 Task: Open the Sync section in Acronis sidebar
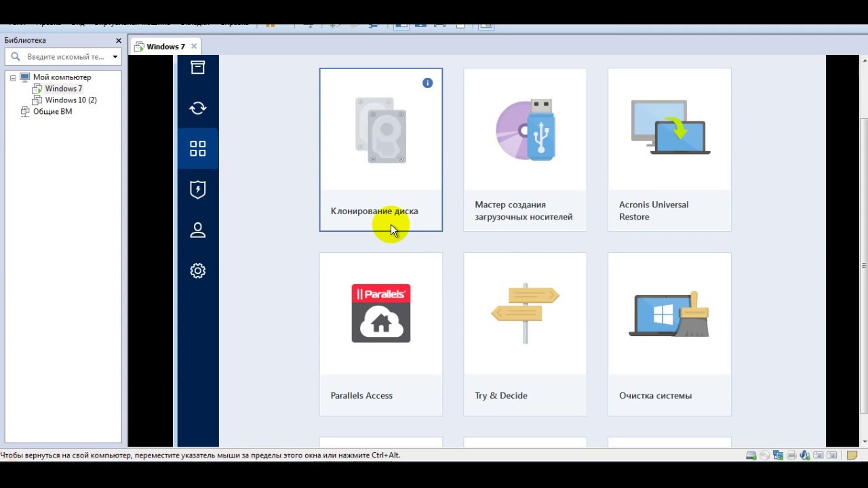pos(197,108)
